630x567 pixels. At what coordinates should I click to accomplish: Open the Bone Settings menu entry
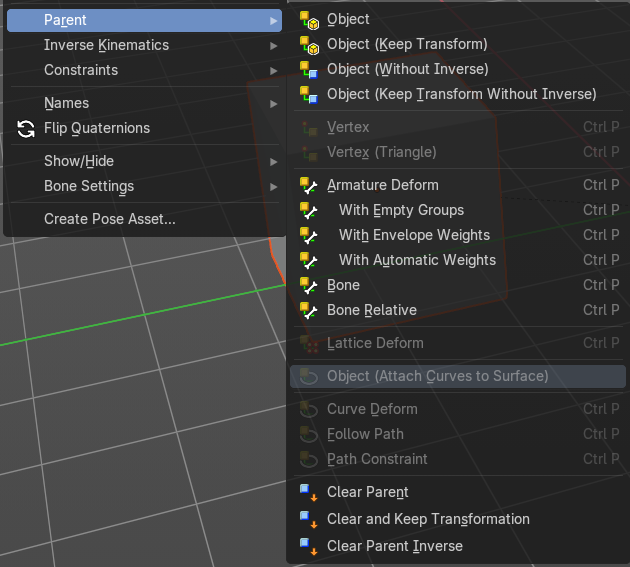(144, 186)
